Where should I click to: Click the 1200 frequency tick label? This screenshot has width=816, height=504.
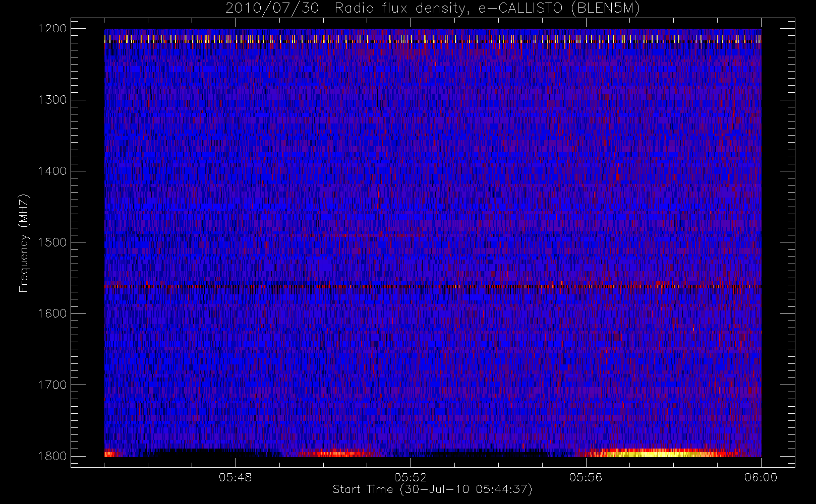tap(52, 29)
